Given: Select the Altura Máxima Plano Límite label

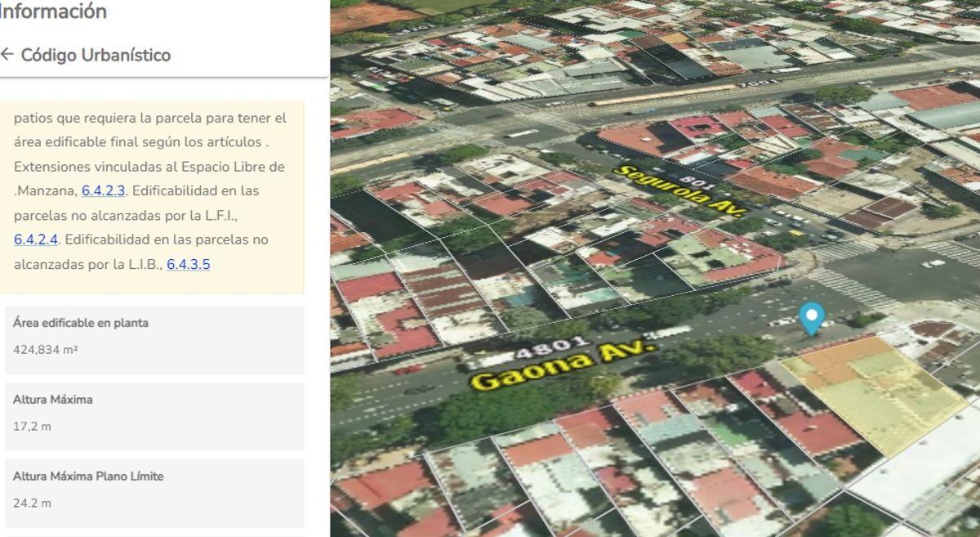Looking at the screenshot, I should pos(88,476).
